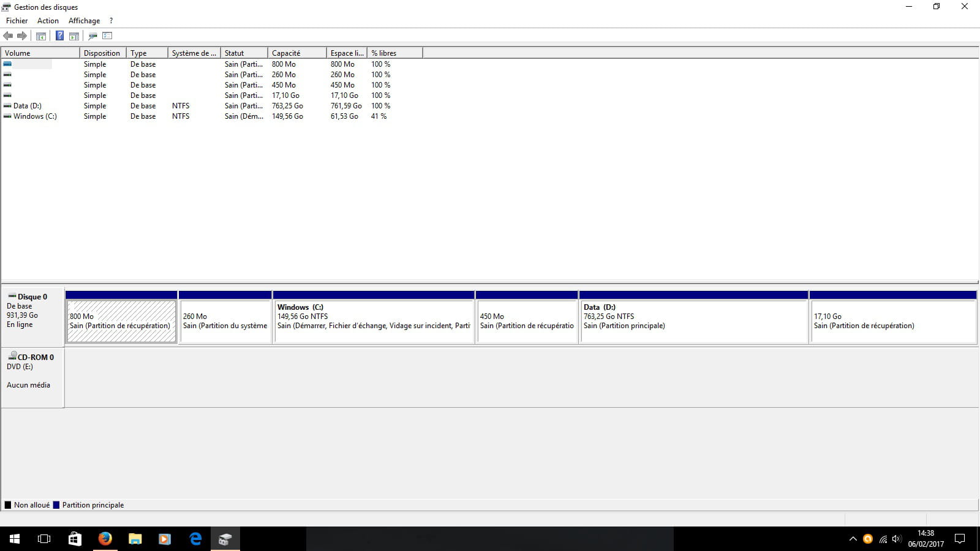Sort by the % libres column header
980x551 pixels.
(x=395, y=53)
